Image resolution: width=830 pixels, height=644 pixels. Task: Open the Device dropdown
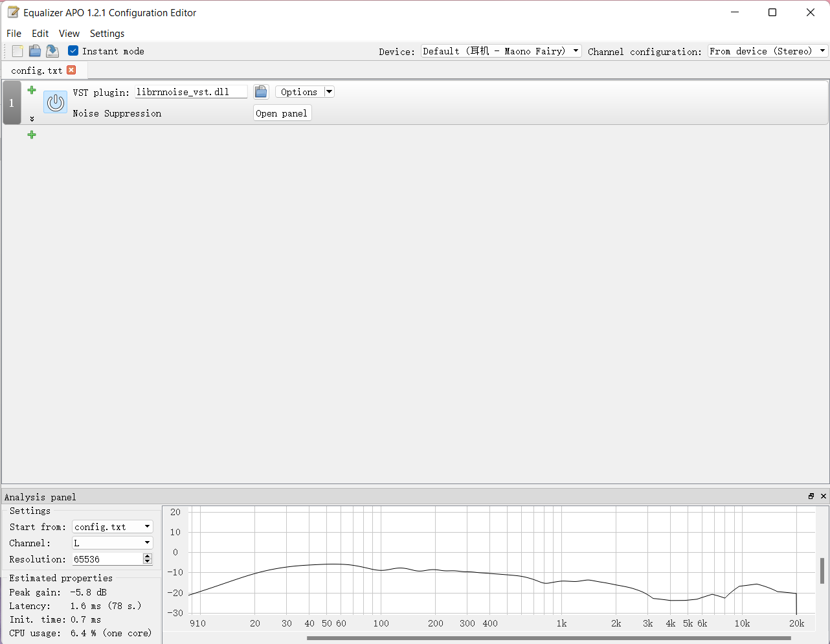501,51
